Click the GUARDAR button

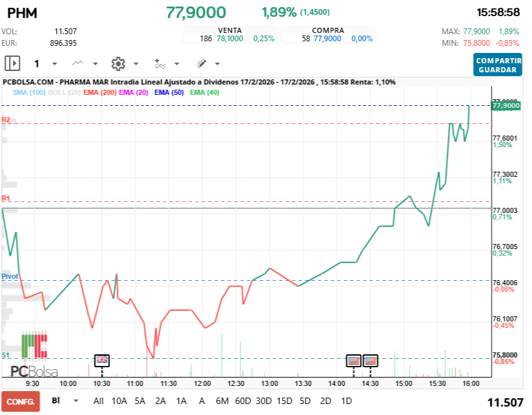(496, 69)
